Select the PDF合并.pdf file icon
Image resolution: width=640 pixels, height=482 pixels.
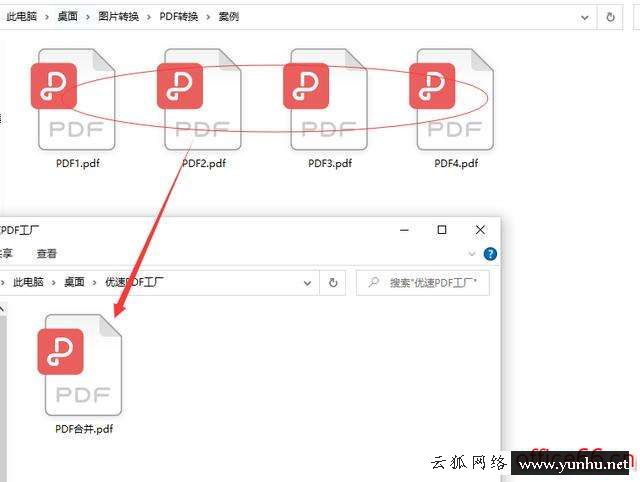coord(80,365)
